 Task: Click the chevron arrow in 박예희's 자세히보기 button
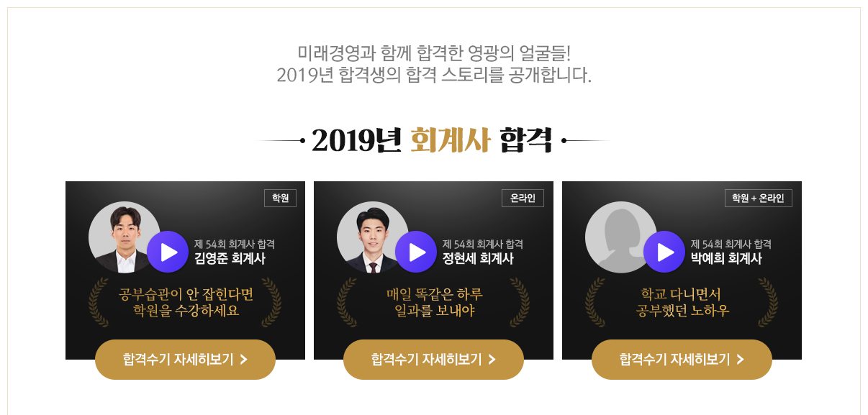point(740,359)
